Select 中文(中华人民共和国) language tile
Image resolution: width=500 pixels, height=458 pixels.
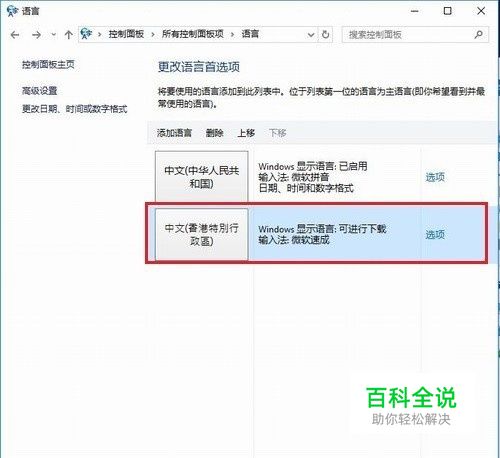(202, 177)
